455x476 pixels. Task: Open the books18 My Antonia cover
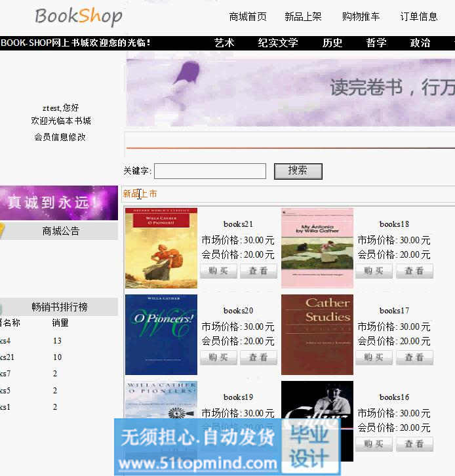(x=317, y=248)
